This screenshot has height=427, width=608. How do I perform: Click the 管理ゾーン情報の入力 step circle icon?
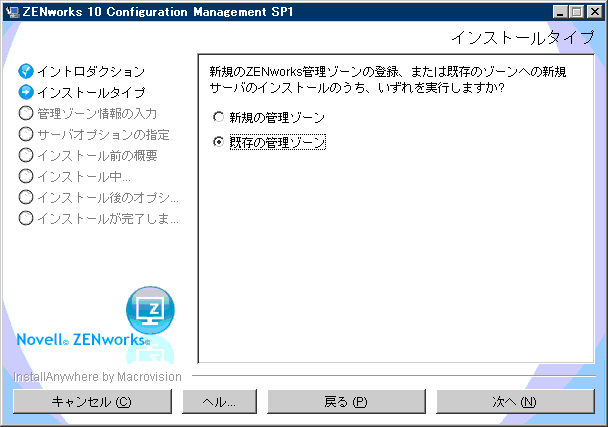tap(26, 113)
